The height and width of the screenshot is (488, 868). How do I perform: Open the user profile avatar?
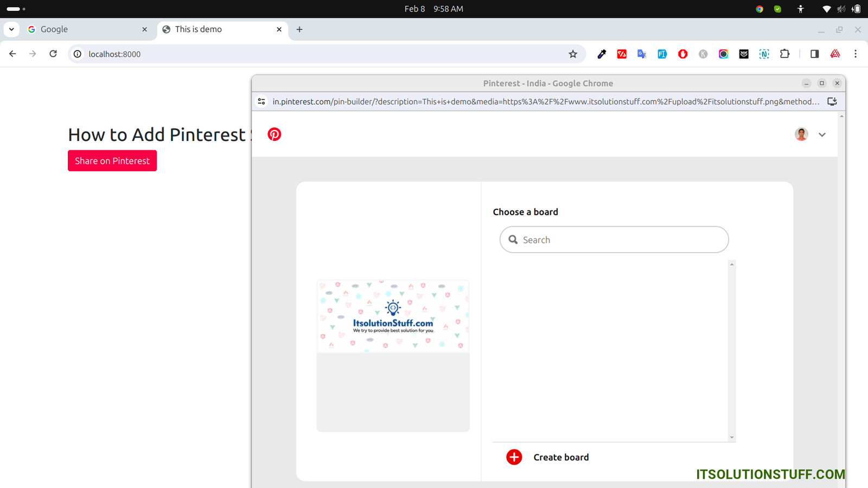point(801,134)
